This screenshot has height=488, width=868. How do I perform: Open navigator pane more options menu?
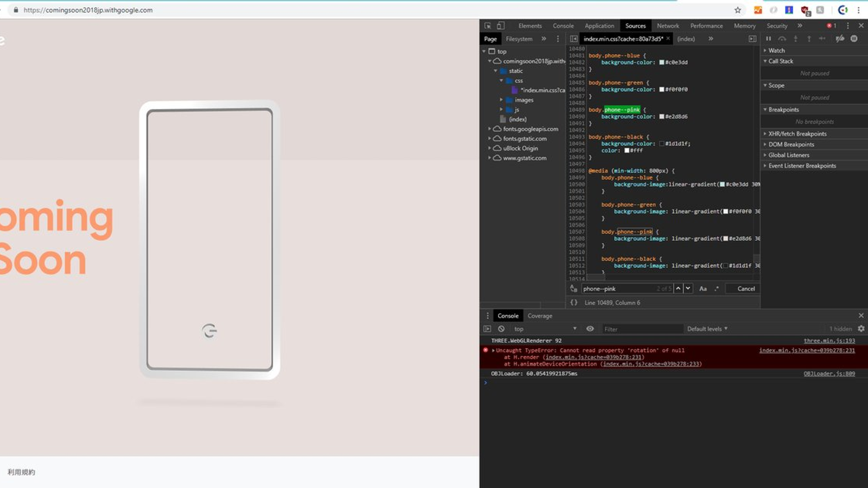tap(558, 38)
